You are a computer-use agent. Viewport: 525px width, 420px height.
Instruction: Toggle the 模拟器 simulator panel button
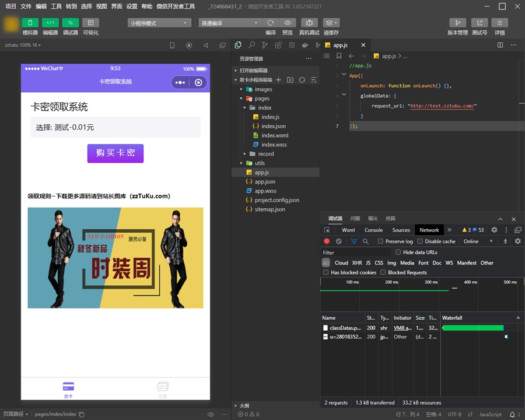pos(30,23)
